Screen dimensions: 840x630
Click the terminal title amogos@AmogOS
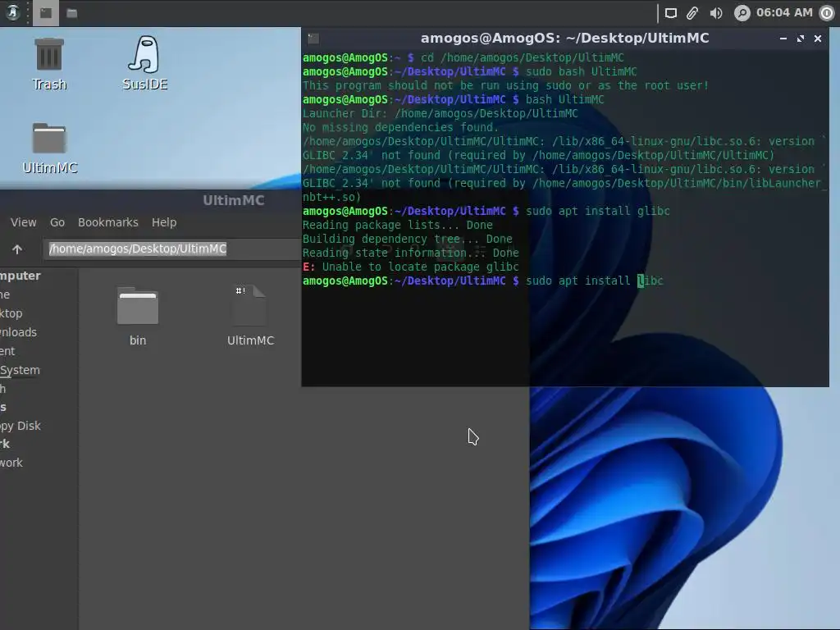point(564,38)
